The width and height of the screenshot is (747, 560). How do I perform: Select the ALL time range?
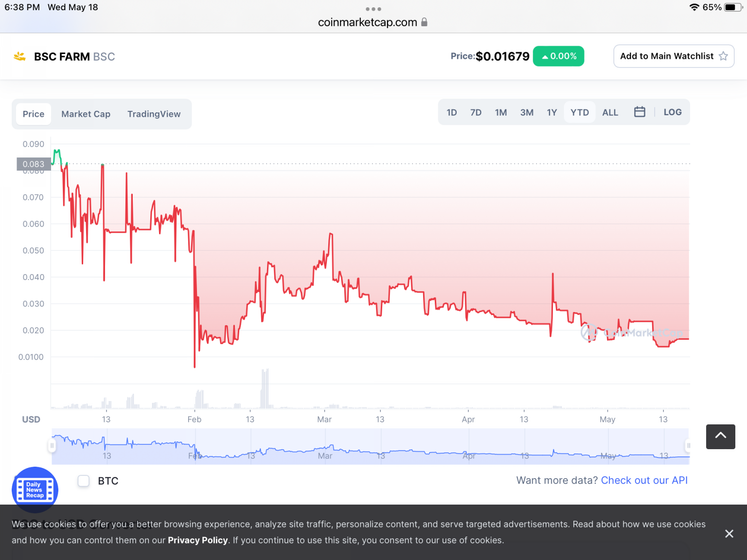(x=610, y=112)
